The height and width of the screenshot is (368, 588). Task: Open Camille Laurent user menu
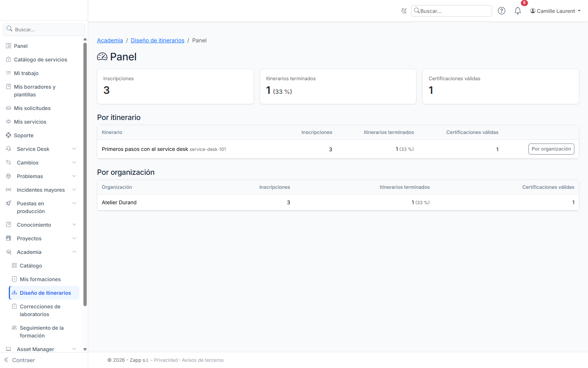tap(555, 11)
